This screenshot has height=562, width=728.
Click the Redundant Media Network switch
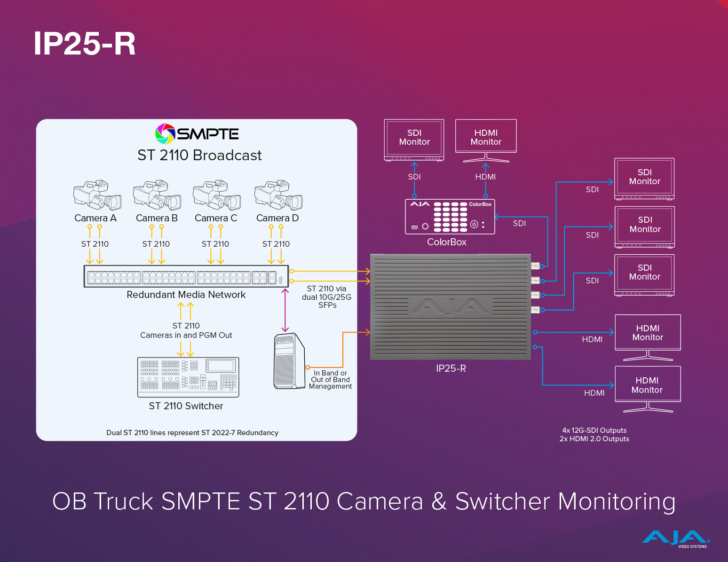pos(186,276)
